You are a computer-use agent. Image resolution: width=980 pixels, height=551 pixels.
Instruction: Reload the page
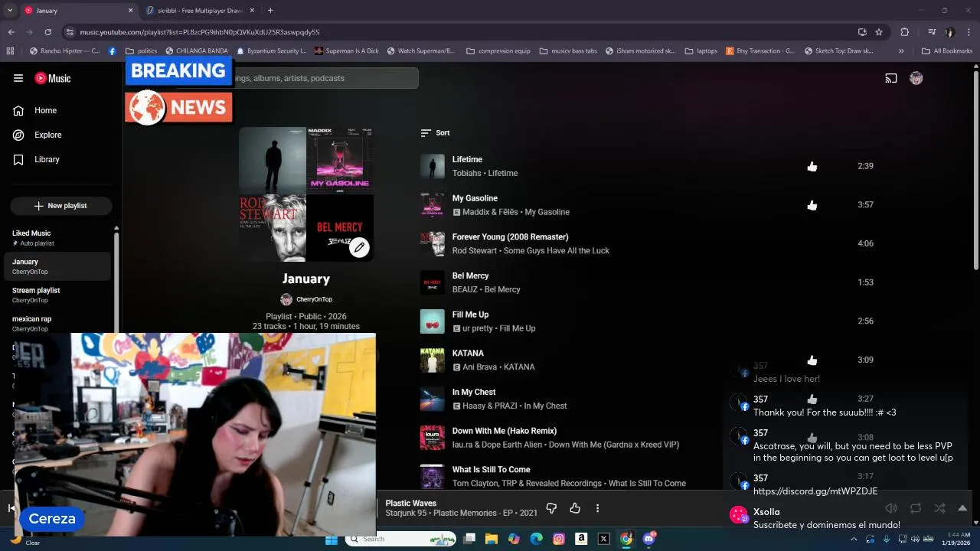(x=47, y=32)
